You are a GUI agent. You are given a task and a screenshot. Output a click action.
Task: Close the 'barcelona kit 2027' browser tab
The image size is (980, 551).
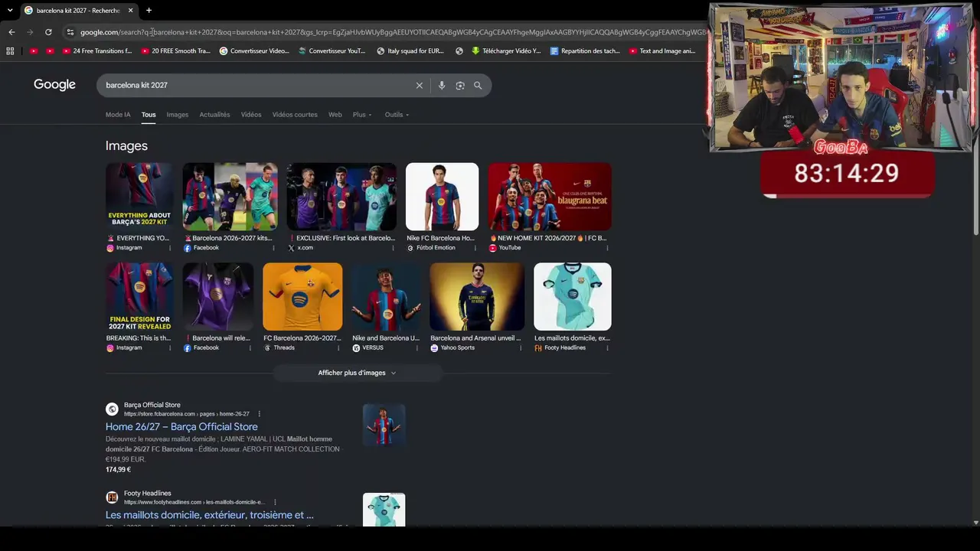[x=130, y=10]
